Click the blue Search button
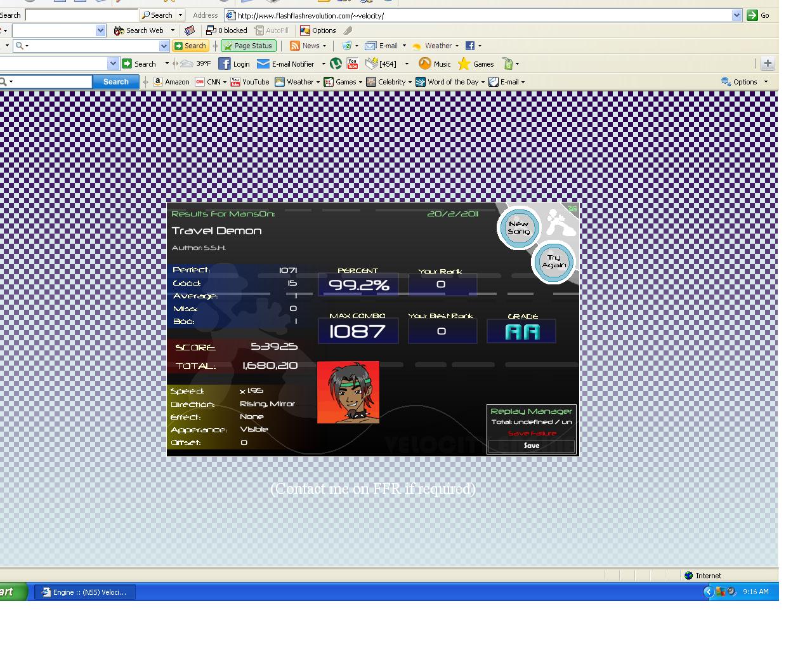 (x=116, y=82)
